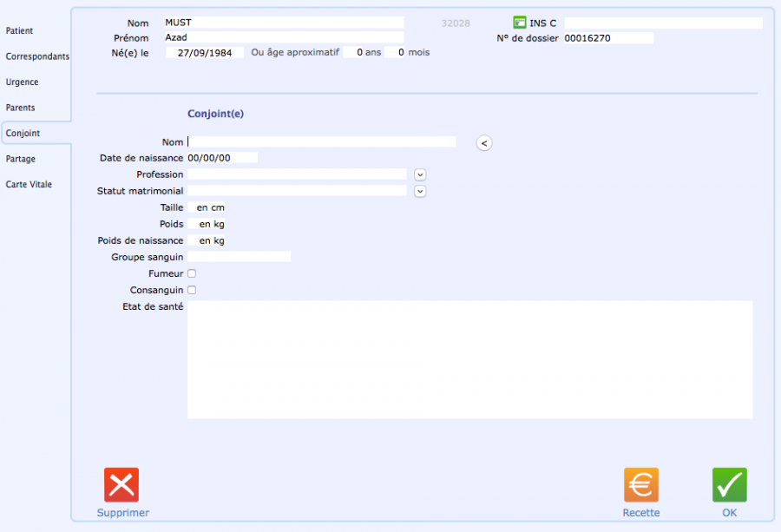Click the Taille en cm field
Viewport: 781px width, 532px height.
click(207, 207)
